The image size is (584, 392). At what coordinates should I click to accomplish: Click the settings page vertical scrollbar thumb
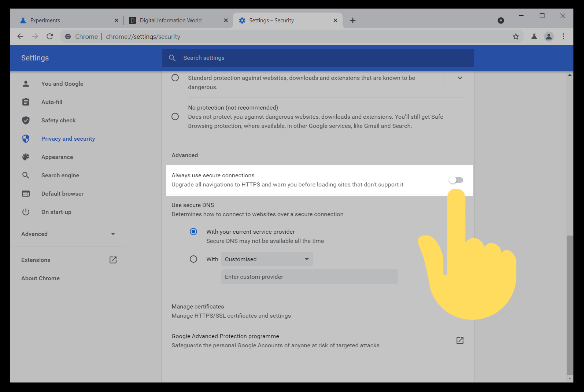coord(570,306)
